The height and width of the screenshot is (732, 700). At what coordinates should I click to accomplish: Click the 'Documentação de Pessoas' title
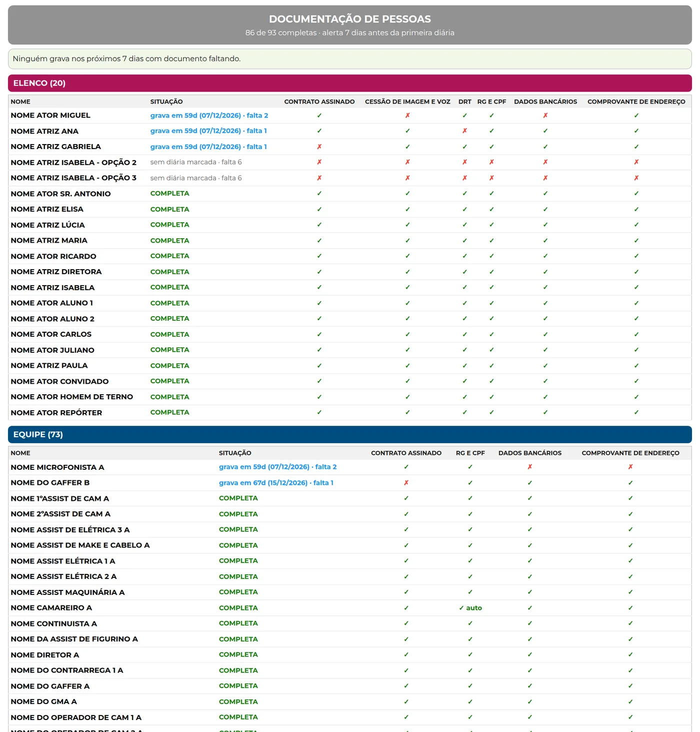point(350,19)
